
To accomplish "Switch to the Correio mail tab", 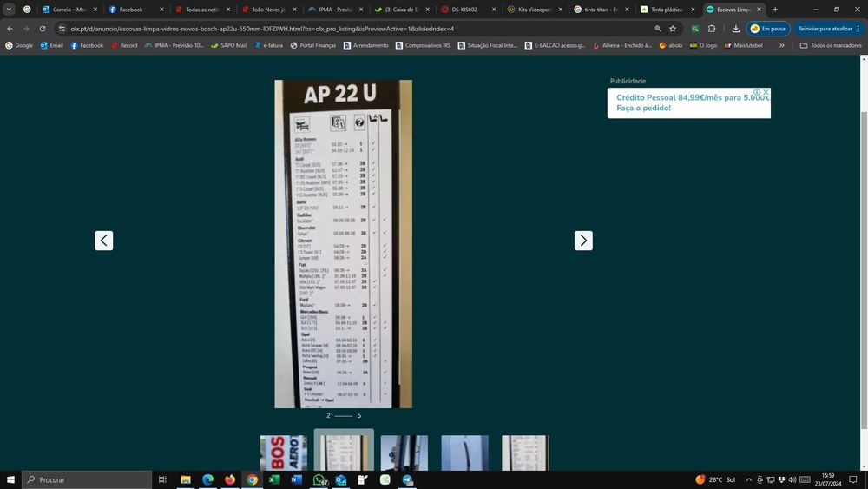I will 69,10.
